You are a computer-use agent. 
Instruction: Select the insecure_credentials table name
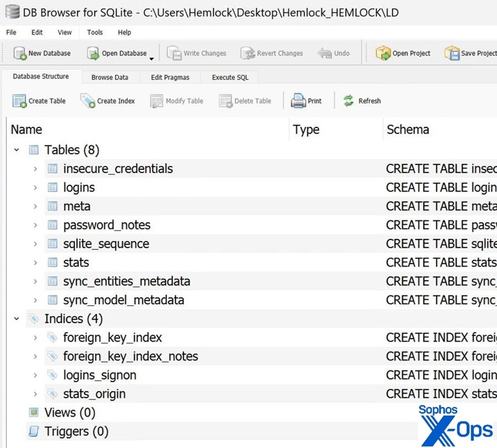coord(118,169)
